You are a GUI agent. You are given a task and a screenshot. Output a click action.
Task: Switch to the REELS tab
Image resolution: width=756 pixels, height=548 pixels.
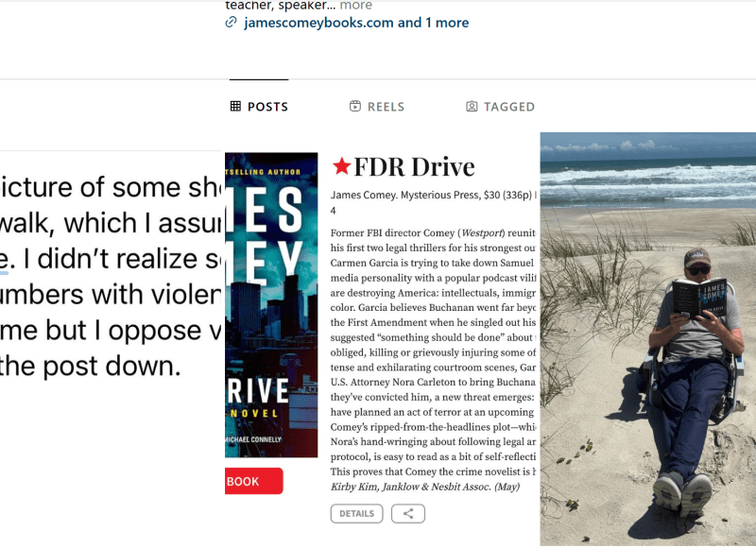point(377,107)
